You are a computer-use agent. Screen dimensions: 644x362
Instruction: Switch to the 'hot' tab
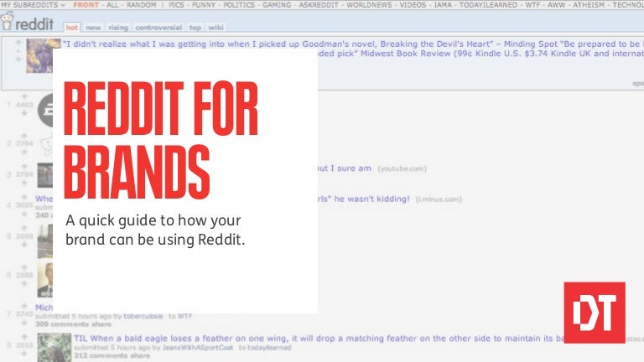pos(72,28)
